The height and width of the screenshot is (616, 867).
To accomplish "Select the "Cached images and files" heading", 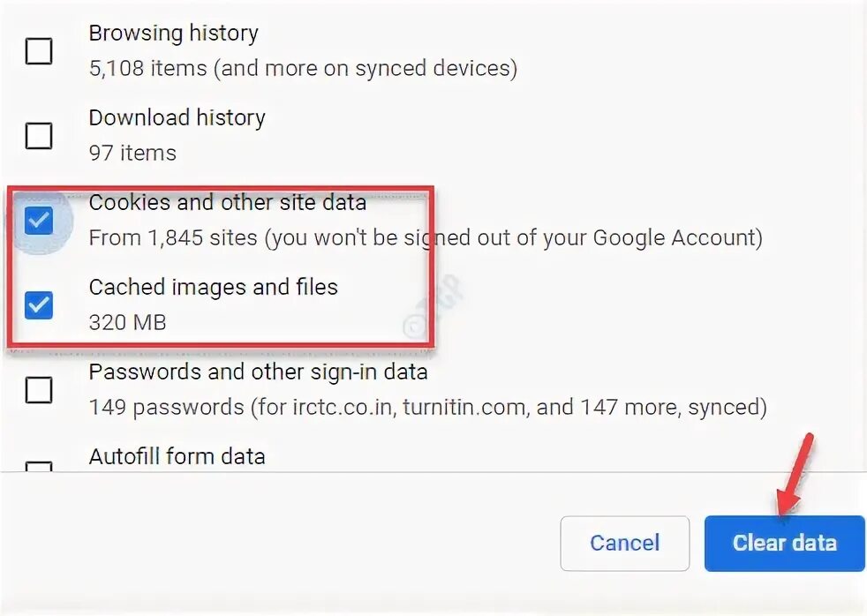I will [x=213, y=287].
